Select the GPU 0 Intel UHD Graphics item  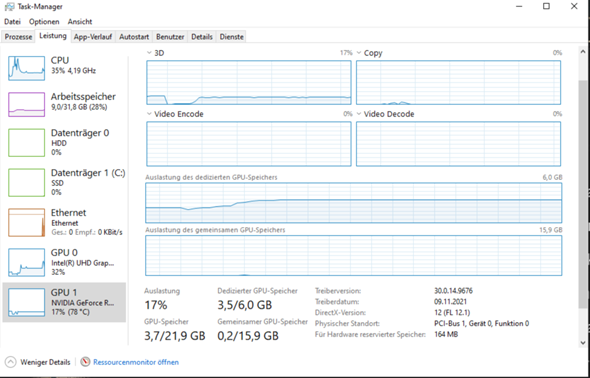tap(65, 262)
